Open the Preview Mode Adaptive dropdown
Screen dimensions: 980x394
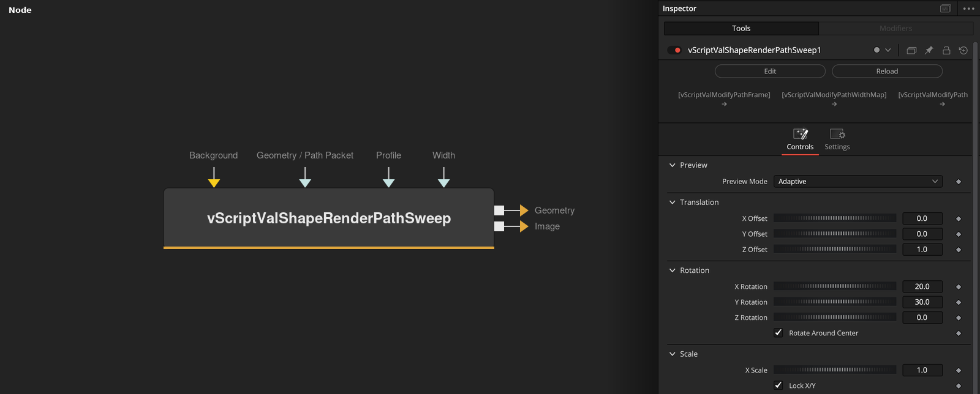pos(858,182)
